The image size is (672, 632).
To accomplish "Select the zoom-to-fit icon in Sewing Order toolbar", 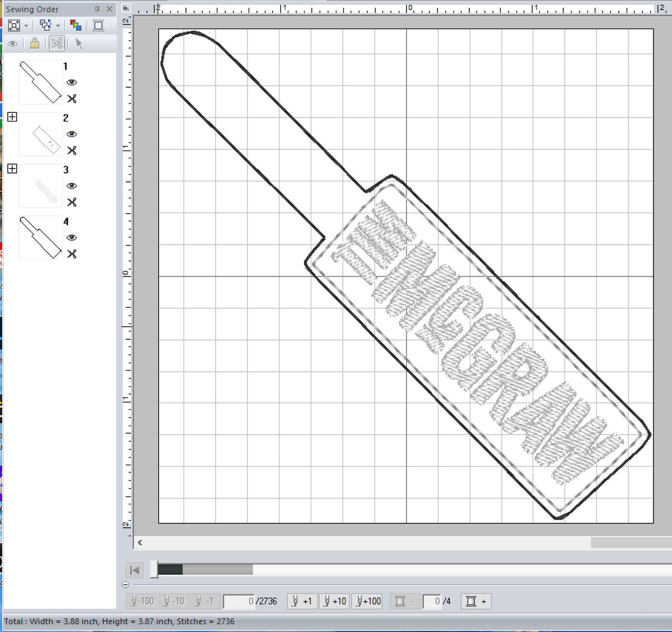I will (x=14, y=25).
